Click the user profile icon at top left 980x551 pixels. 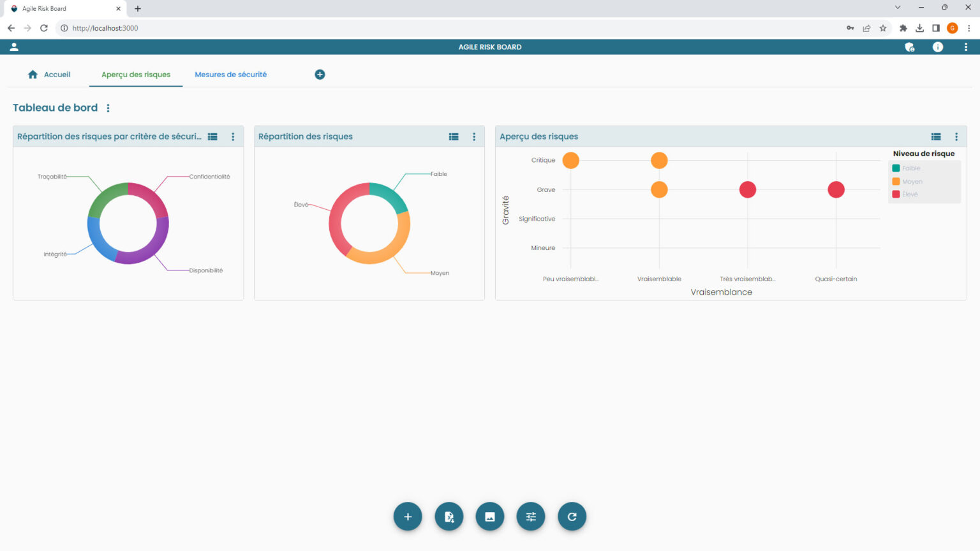[14, 46]
